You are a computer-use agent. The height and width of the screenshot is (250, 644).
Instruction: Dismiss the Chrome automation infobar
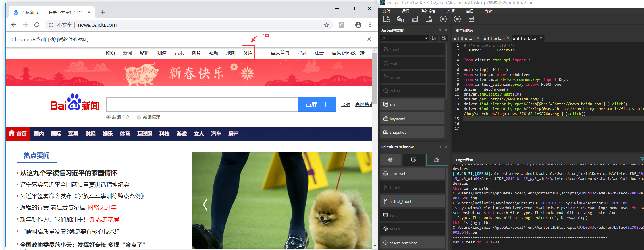[x=369, y=39]
